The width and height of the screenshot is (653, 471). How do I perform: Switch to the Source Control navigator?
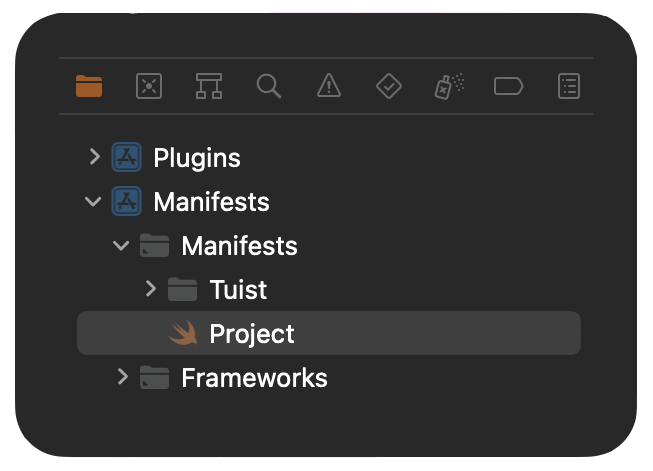coord(149,87)
